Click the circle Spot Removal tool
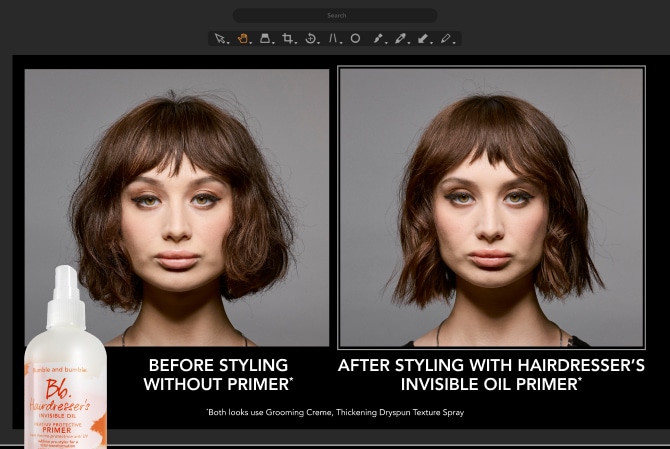The width and height of the screenshot is (670, 449). click(355, 39)
